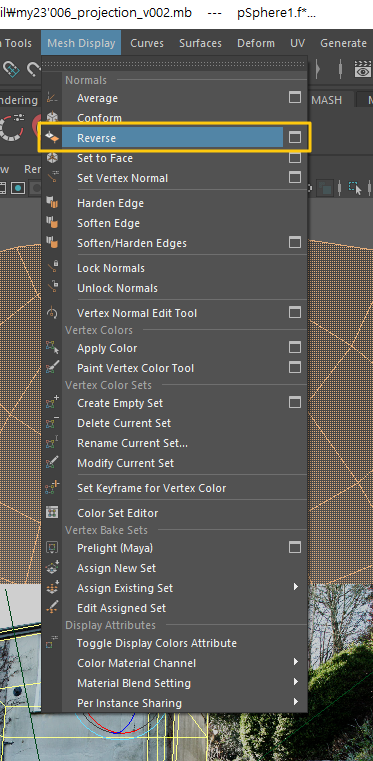Click the Assign New Set icon
Image resolution: width=373 pixels, height=761 pixels.
52,568
